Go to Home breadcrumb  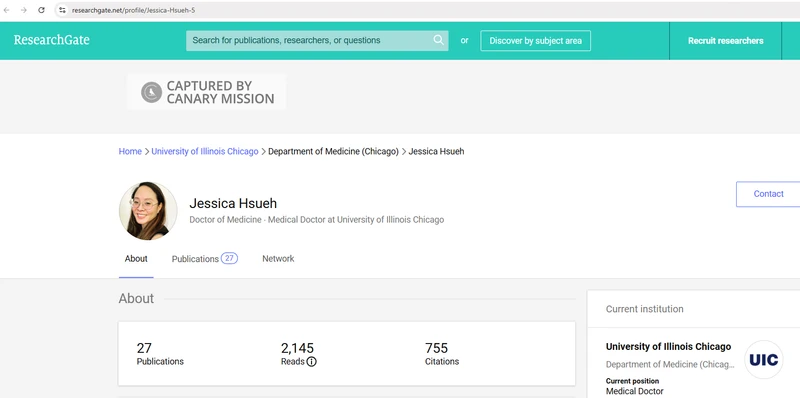tap(130, 152)
